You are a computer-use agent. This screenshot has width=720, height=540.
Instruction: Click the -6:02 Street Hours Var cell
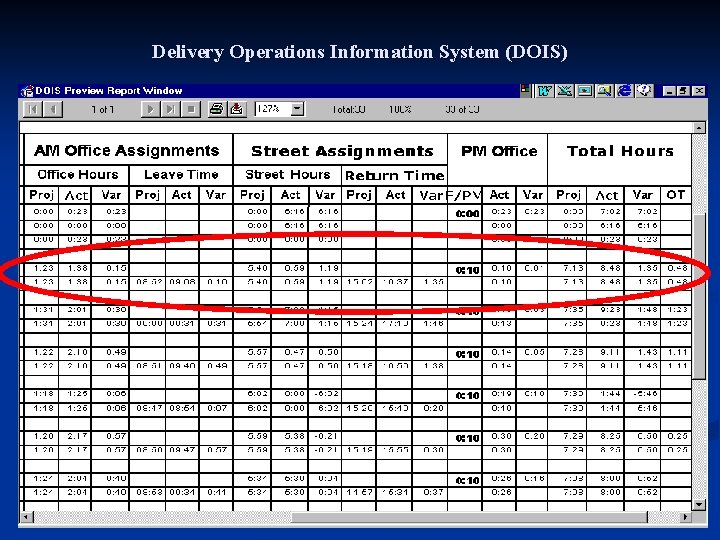click(x=326, y=394)
